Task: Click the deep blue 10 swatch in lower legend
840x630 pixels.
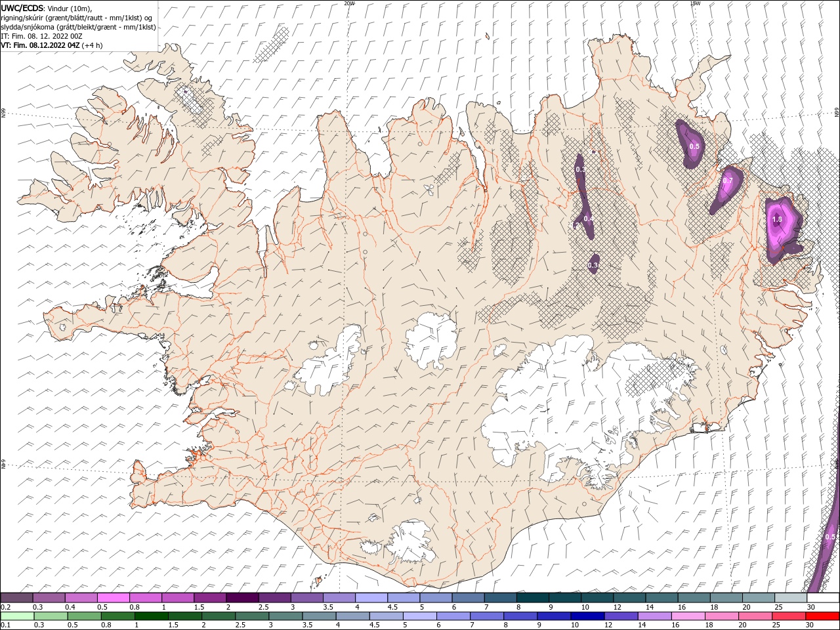Action: point(587,616)
